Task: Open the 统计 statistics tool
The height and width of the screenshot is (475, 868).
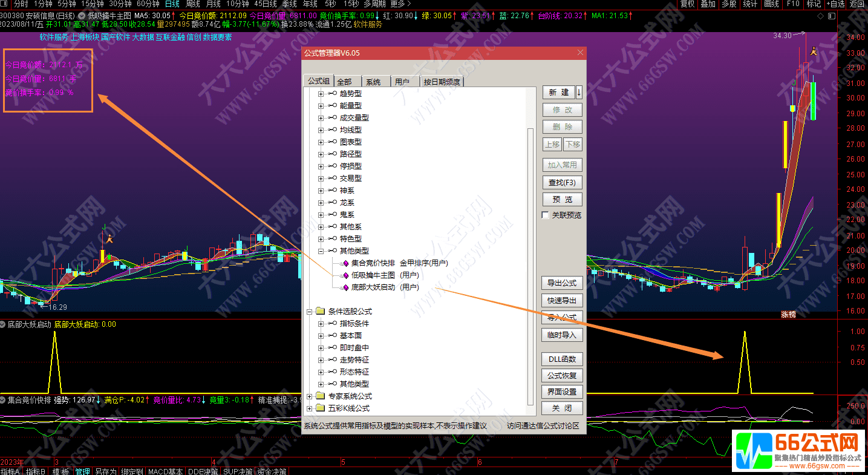Action: [x=749, y=4]
